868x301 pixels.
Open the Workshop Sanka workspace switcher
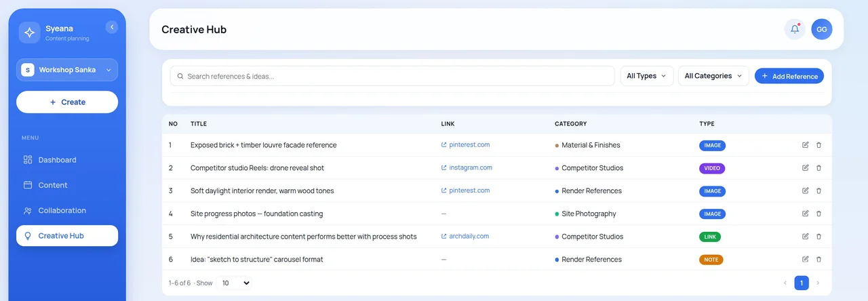click(67, 70)
